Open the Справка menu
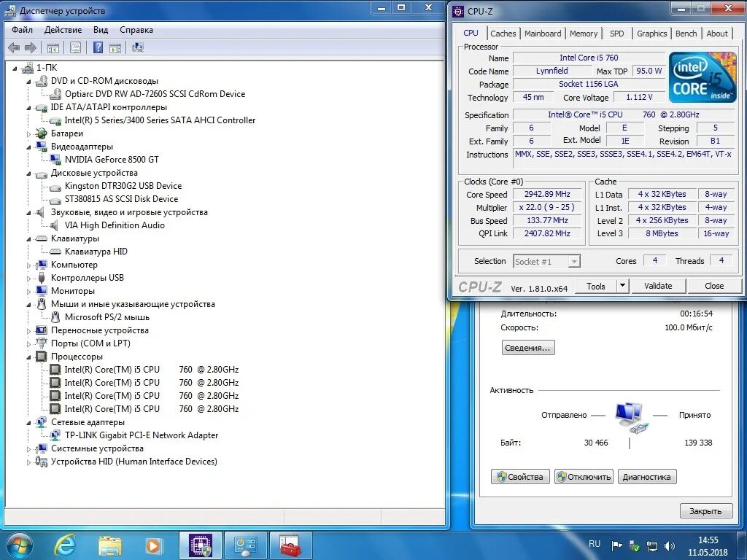The height and width of the screenshot is (560, 747). coord(136,30)
